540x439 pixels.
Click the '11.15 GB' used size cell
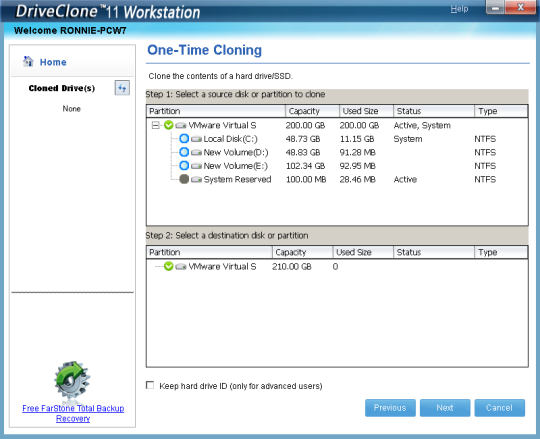[x=357, y=139]
